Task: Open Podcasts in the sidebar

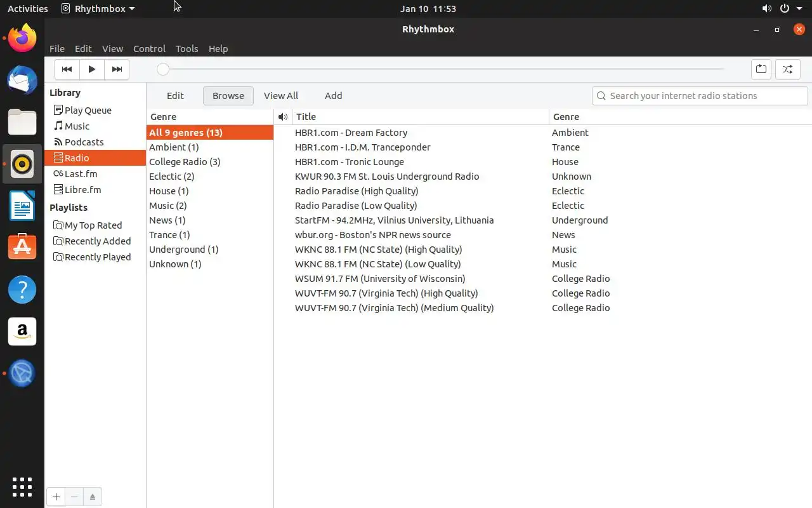Action: (95, 142)
